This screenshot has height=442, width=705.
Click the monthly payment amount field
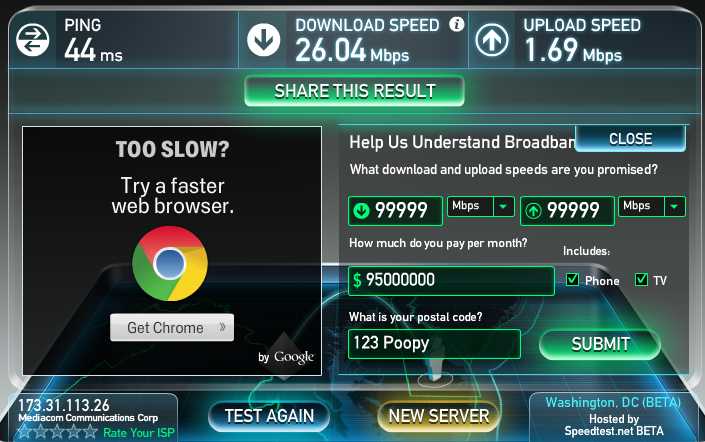451,281
